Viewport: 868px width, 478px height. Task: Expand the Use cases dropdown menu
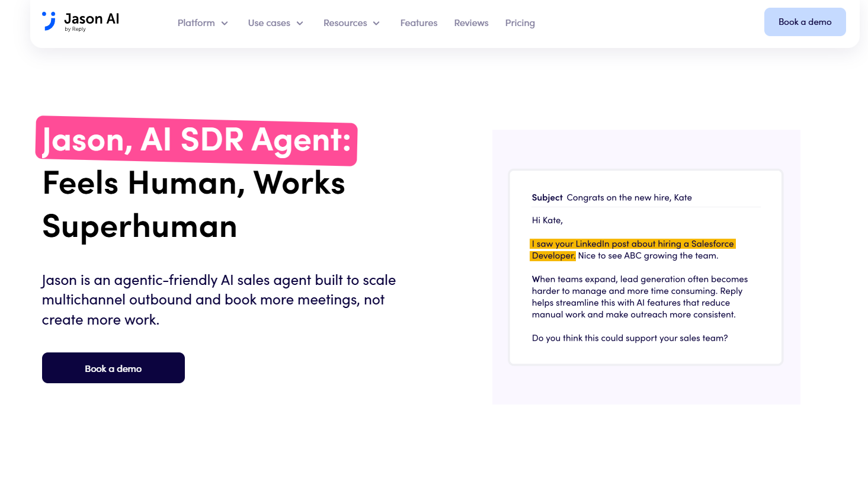[276, 23]
